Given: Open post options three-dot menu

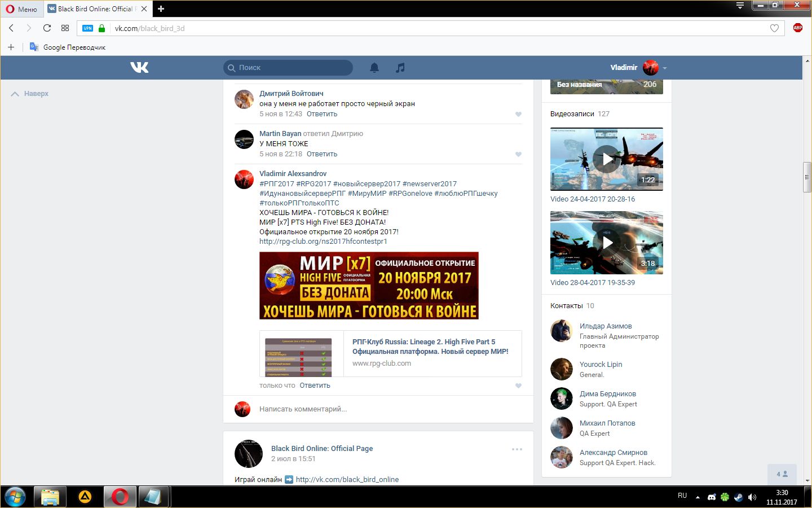Looking at the screenshot, I should [x=517, y=449].
